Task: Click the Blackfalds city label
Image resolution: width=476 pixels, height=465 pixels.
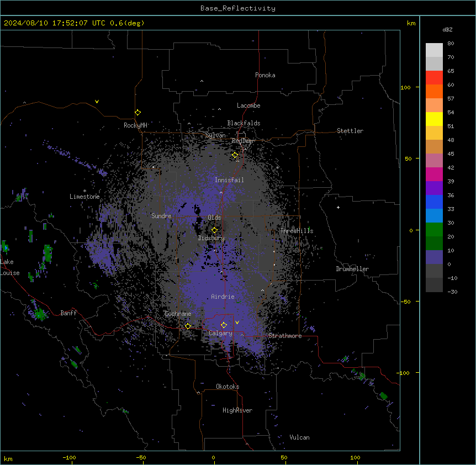Action: (244, 123)
